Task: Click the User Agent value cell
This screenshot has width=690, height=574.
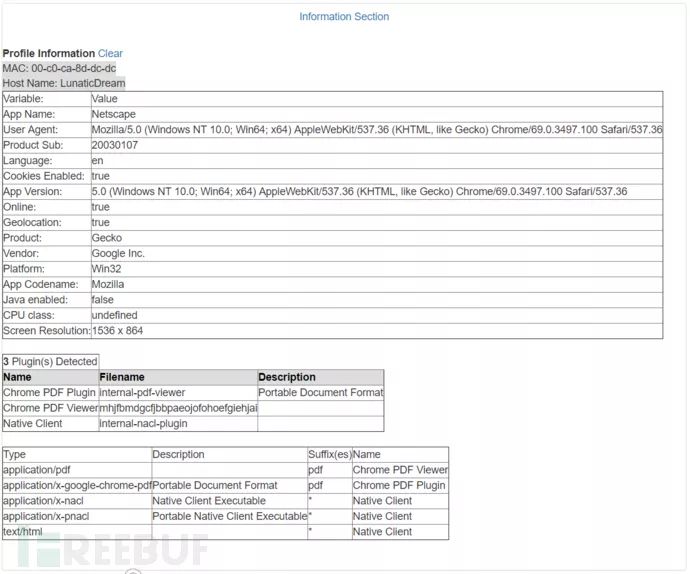Action: tap(377, 130)
